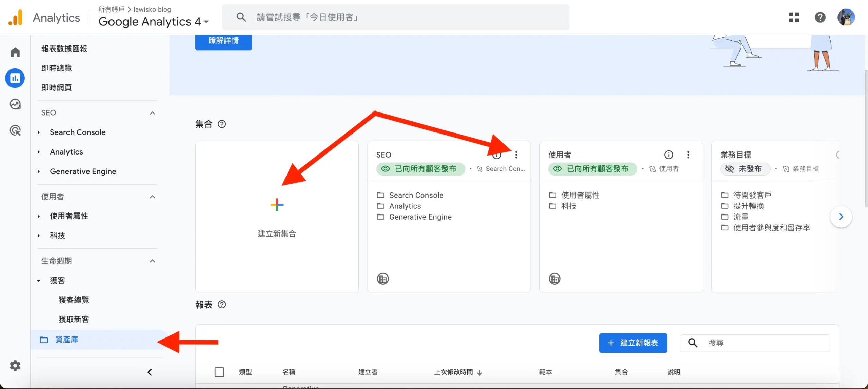
Task: Click 建立新集合 card label
Action: coord(277,234)
